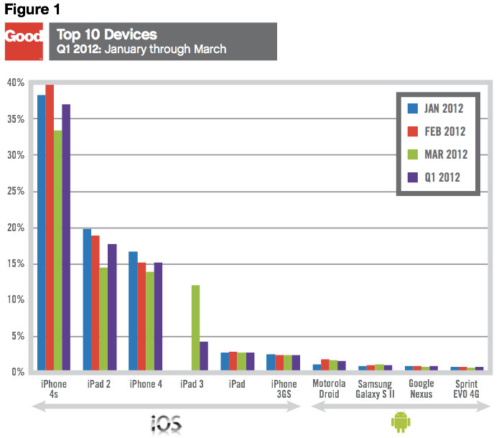Click the 'iPad 2' axis label
This screenshot has width=504, height=438.
(98, 384)
